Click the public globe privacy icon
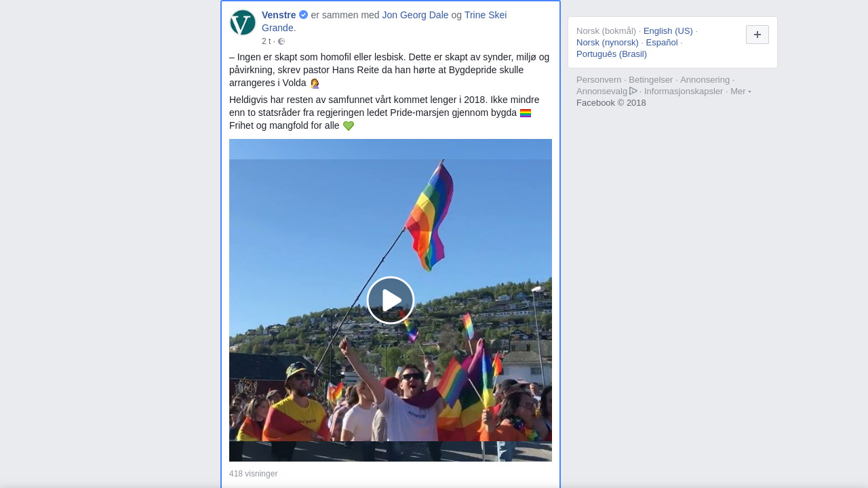This screenshot has width=868, height=488. click(x=281, y=41)
